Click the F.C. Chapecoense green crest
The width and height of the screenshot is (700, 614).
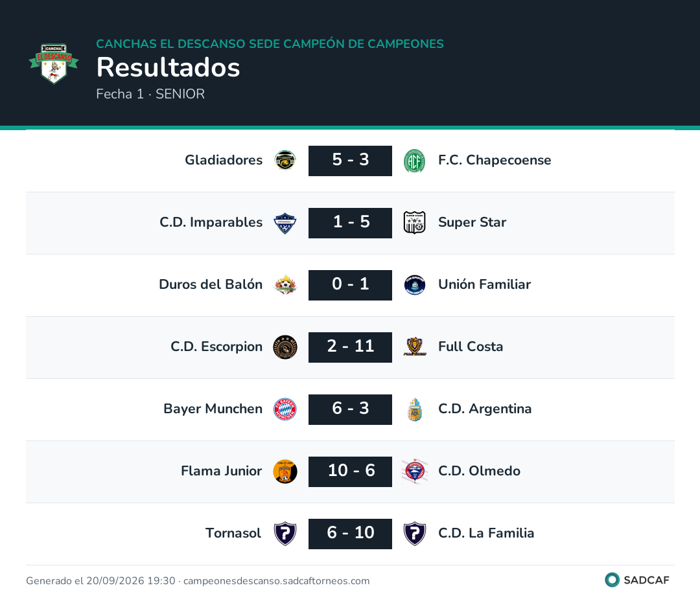[x=414, y=161]
